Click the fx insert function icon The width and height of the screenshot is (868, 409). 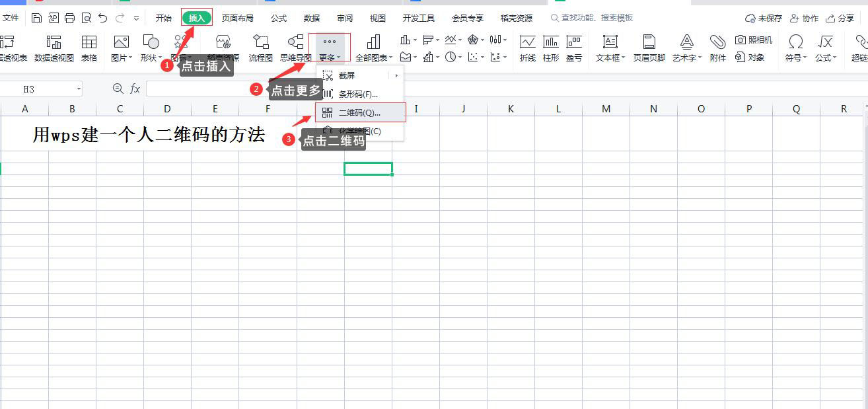coord(135,89)
